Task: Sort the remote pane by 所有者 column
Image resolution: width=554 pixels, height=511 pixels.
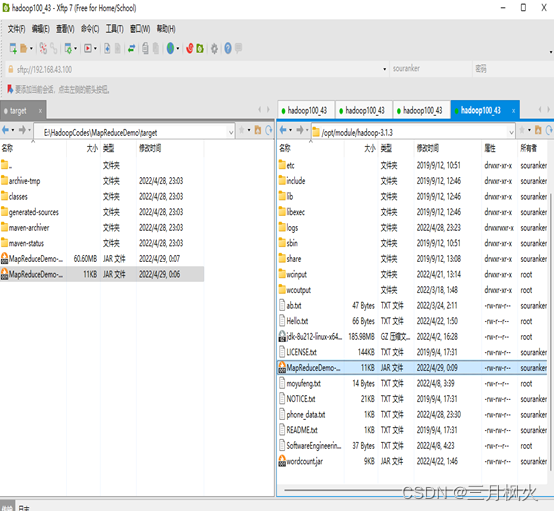Action: [533, 148]
